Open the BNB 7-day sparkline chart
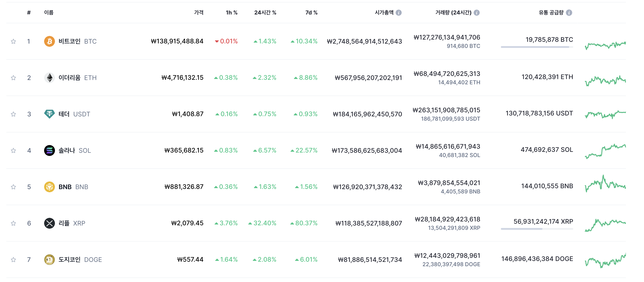644x282 pixels. pyautogui.click(x=605, y=183)
